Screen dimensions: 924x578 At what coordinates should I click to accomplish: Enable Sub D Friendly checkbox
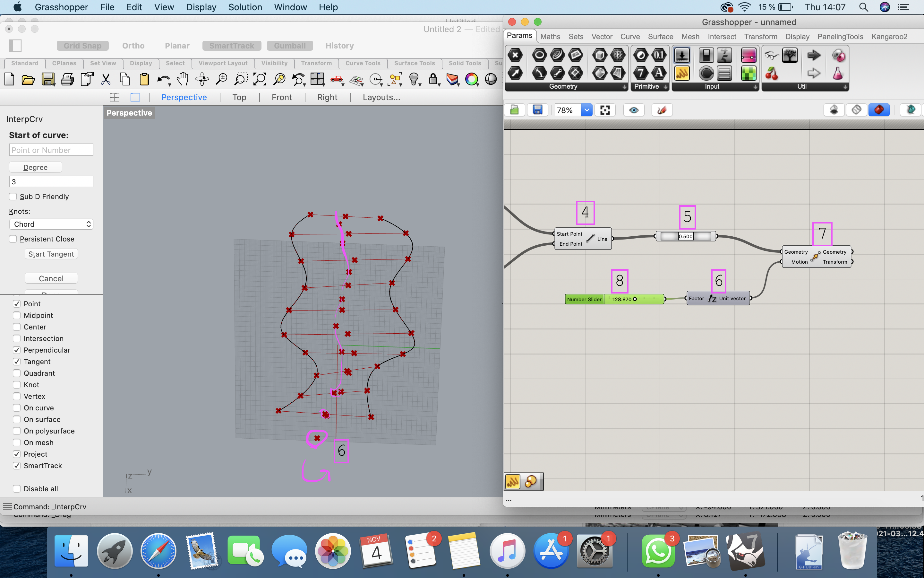point(13,197)
